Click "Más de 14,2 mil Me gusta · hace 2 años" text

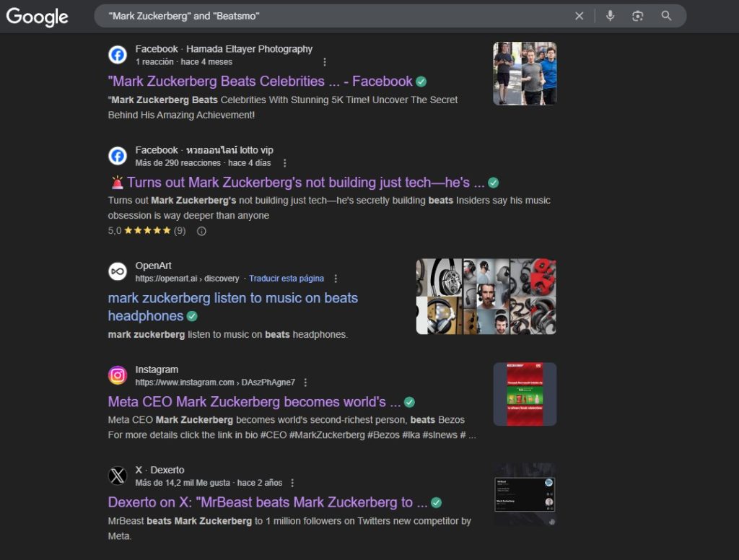point(209,483)
